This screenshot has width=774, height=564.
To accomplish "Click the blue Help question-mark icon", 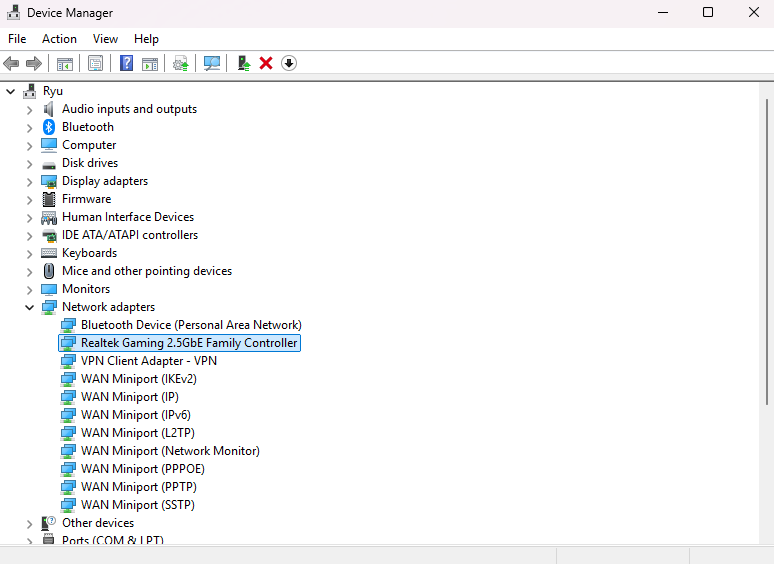I will 126,63.
